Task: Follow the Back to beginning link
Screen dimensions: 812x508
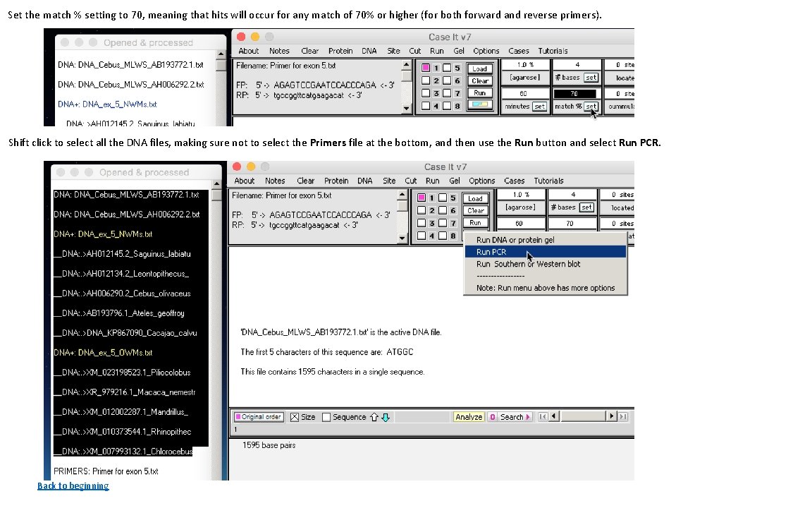Action: tap(73, 485)
